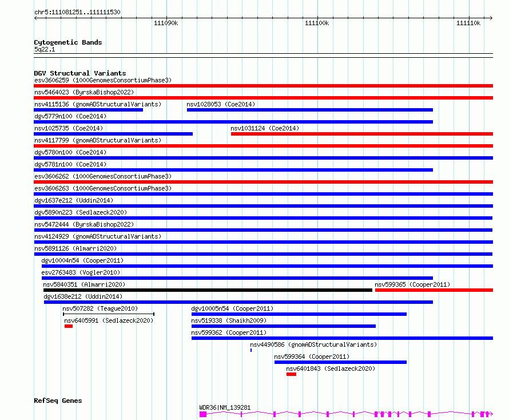
Task: Select dgv5781n100 (Coe2014) entry
Action: [70, 164]
